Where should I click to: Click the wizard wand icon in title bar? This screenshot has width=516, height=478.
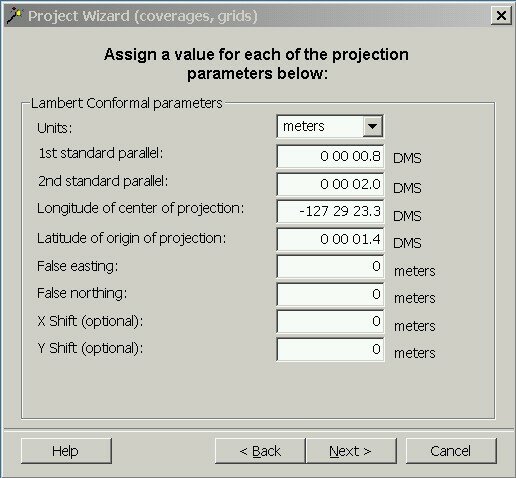click(x=15, y=15)
